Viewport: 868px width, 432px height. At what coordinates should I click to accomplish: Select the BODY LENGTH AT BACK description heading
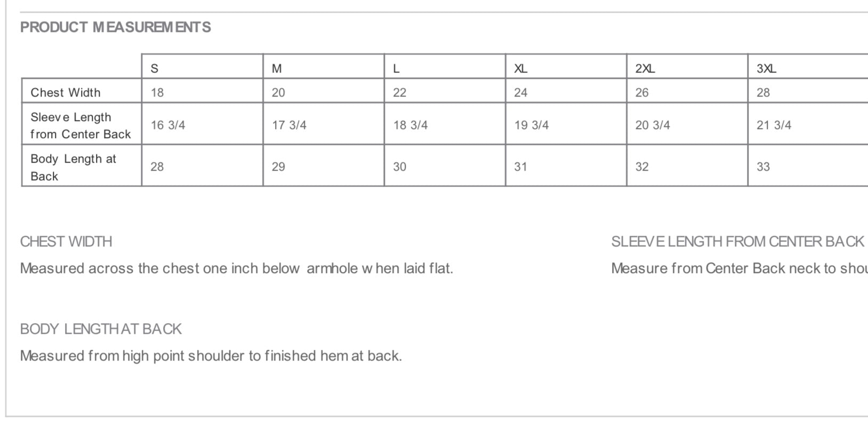tap(101, 329)
